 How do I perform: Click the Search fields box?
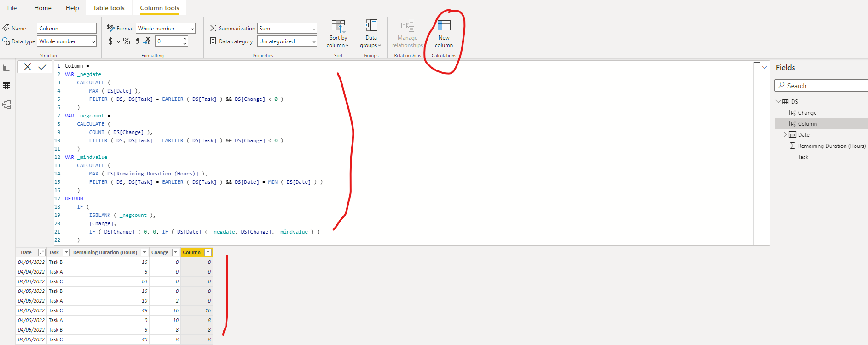(821, 86)
